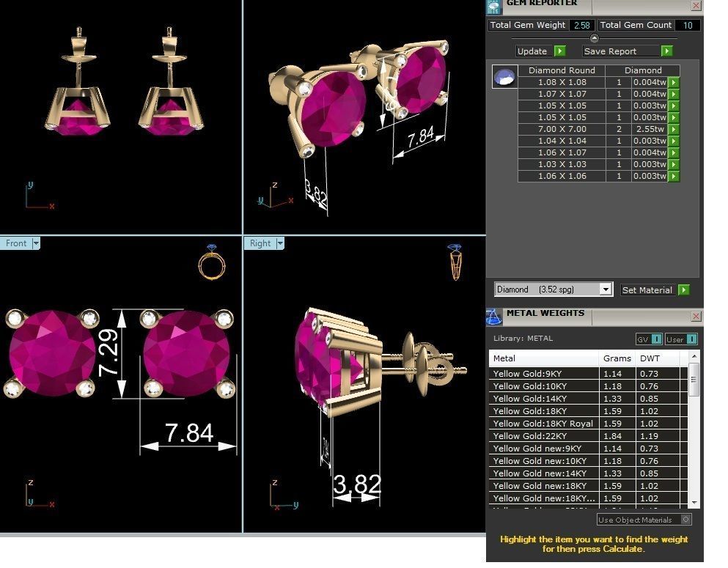Select the Yellow Gold:18KY row
The image size is (728, 568).
coord(588,411)
